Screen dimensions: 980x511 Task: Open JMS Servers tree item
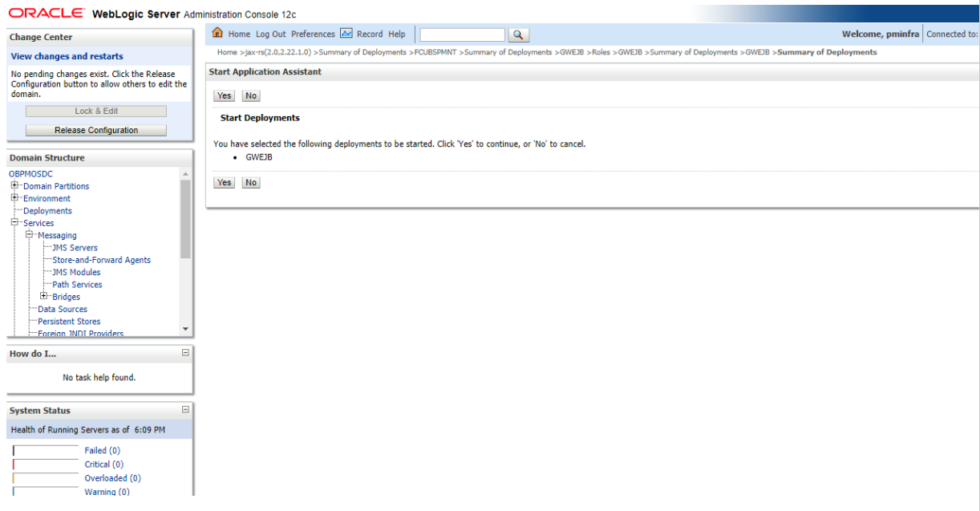[x=75, y=248]
